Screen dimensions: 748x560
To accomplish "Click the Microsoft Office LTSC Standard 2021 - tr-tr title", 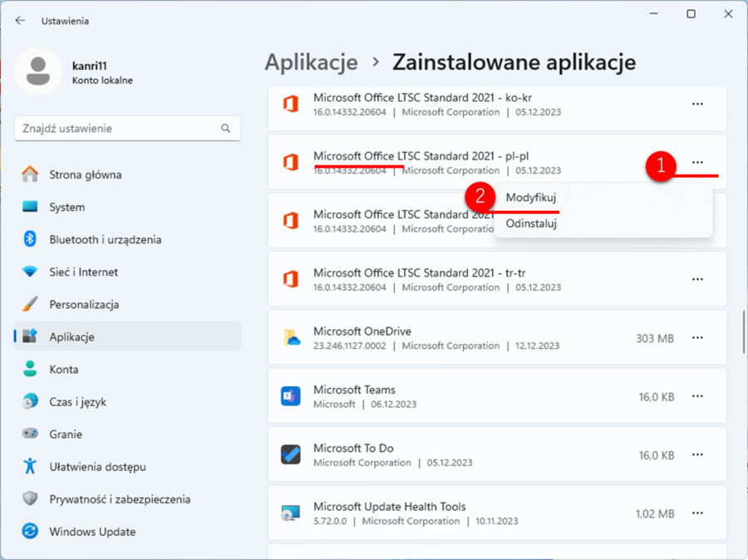I will pos(420,273).
